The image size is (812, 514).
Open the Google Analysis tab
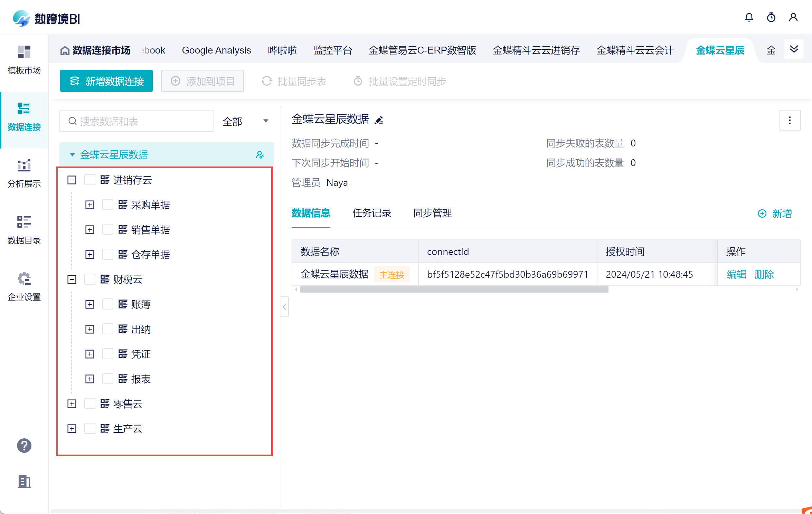click(216, 50)
